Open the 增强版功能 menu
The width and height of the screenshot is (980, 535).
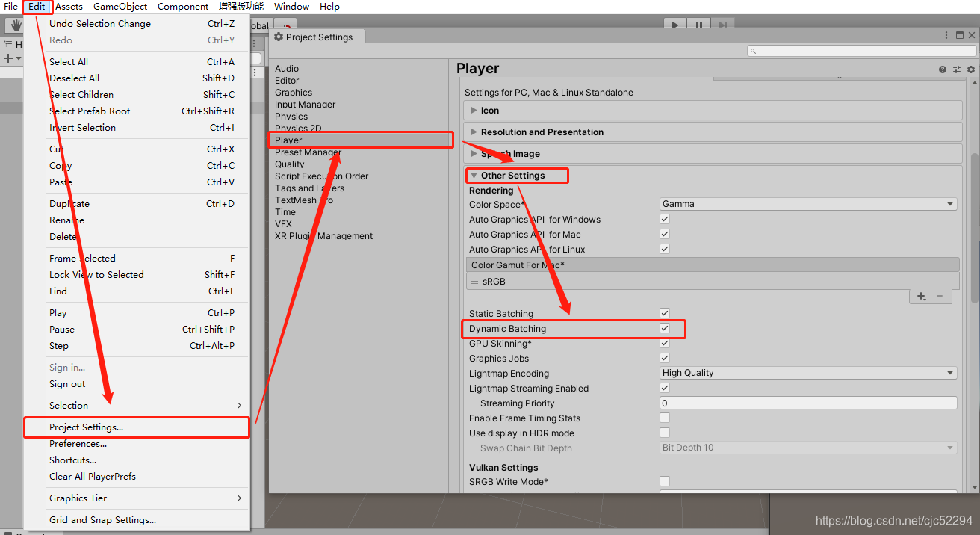tap(241, 7)
